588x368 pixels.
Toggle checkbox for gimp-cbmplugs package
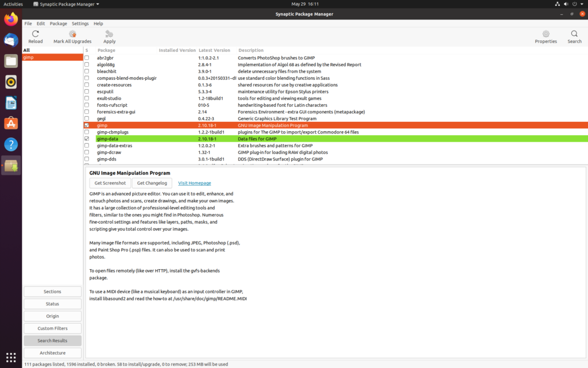[87, 132]
